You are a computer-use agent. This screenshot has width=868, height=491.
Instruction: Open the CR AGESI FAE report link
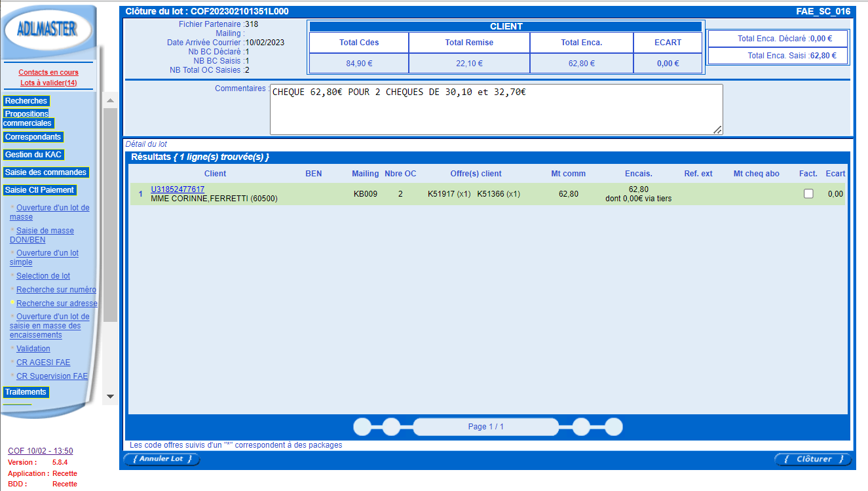pyautogui.click(x=43, y=363)
